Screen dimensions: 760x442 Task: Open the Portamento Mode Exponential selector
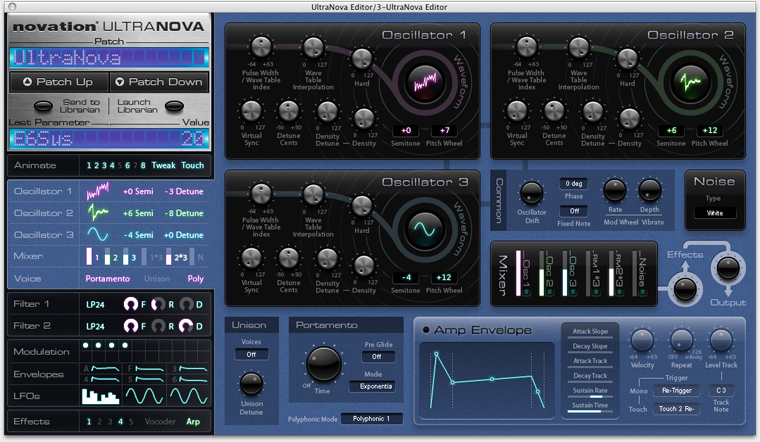pos(372,386)
